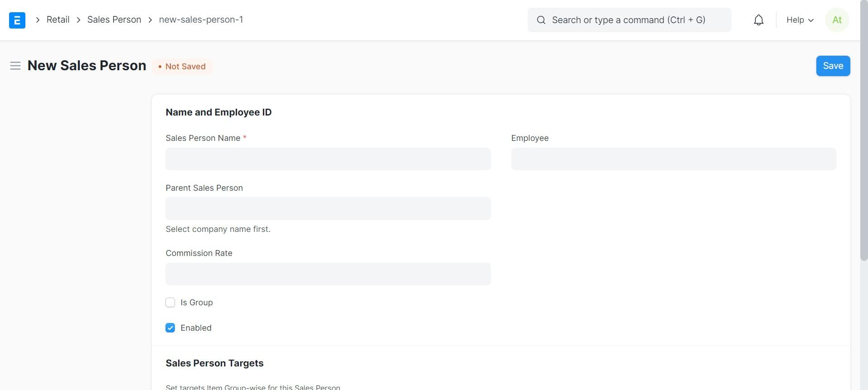Screen dimensions: 868x390
Task: Save the new sales person
Action: 833,66
